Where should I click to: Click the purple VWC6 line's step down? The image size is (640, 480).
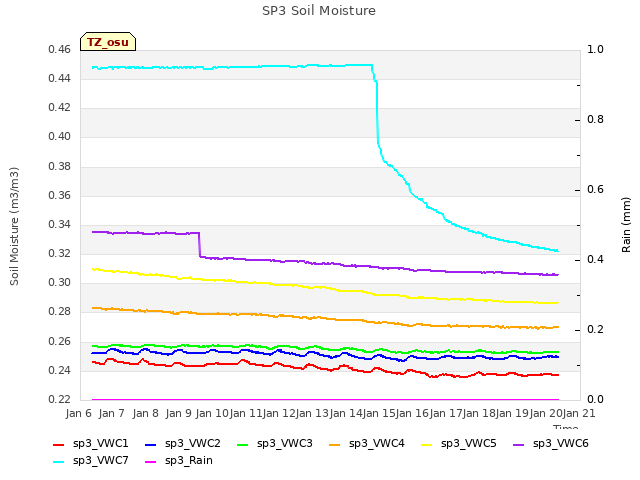click(200, 244)
